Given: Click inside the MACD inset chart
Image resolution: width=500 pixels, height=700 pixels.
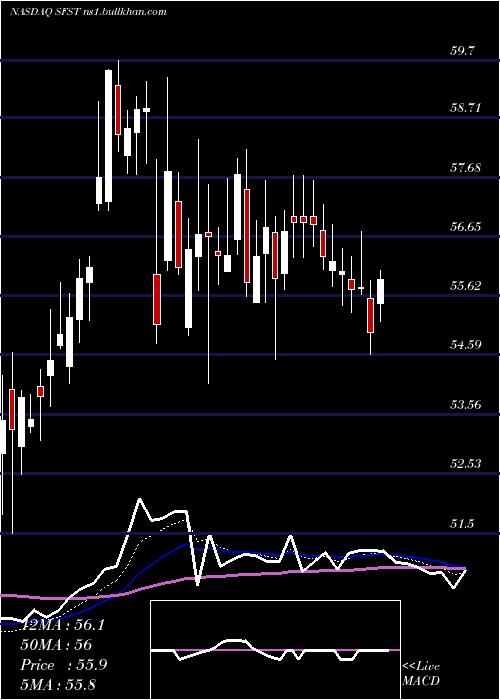Looking at the screenshot, I should [x=275, y=650].
